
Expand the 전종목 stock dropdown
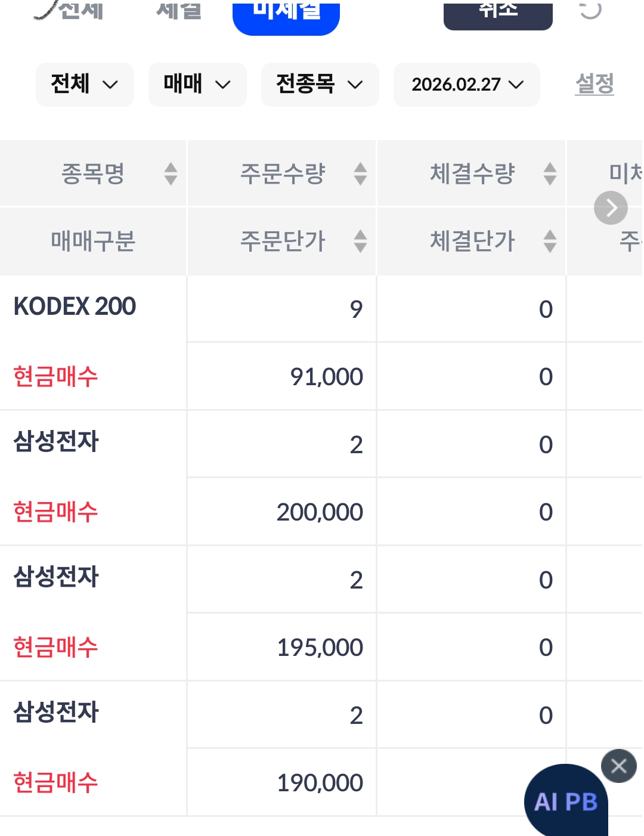coord(320,85)
